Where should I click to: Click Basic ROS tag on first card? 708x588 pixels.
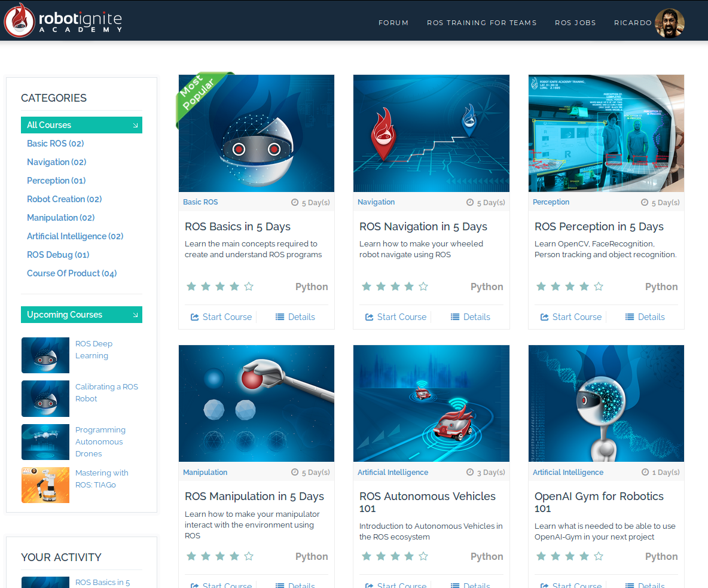[x=200, y=202]
